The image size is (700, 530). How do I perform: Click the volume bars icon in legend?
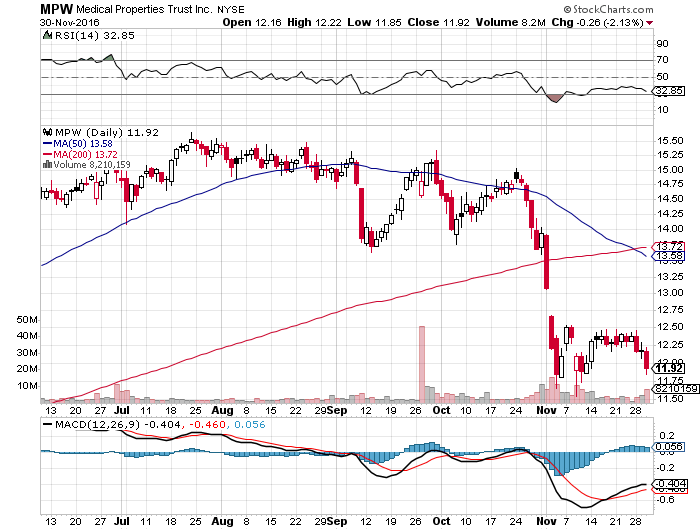tap(47, 165)
